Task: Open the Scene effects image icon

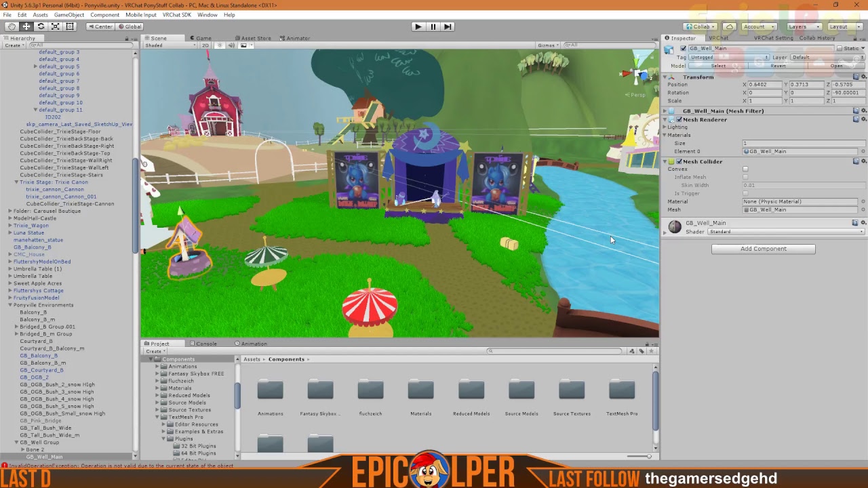Action: 243,45
